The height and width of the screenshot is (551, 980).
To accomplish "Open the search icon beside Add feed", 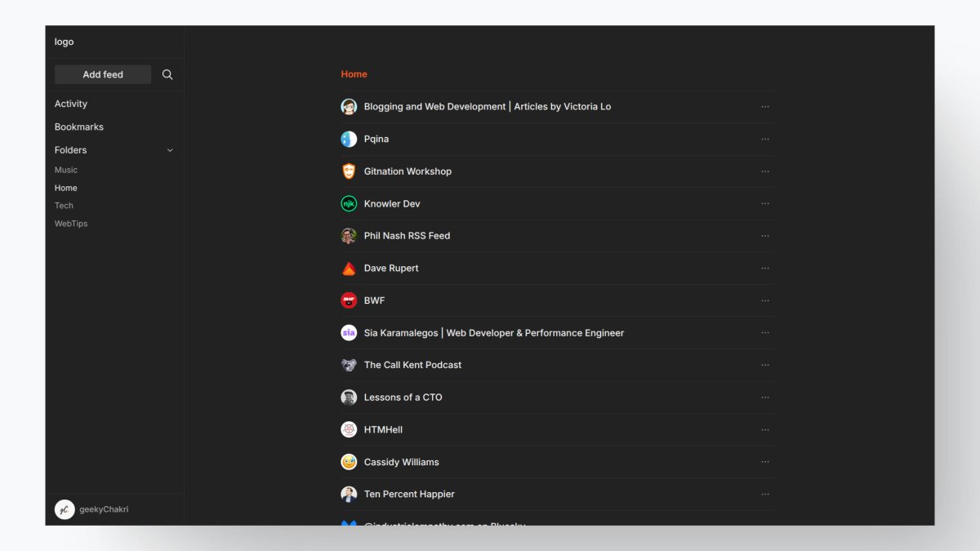I will click(167, 74).
